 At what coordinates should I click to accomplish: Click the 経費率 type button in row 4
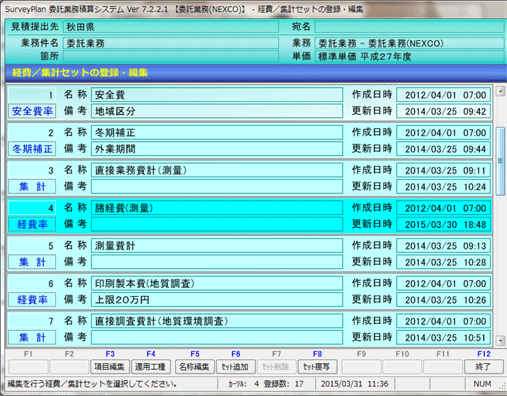tap(32, 224)
